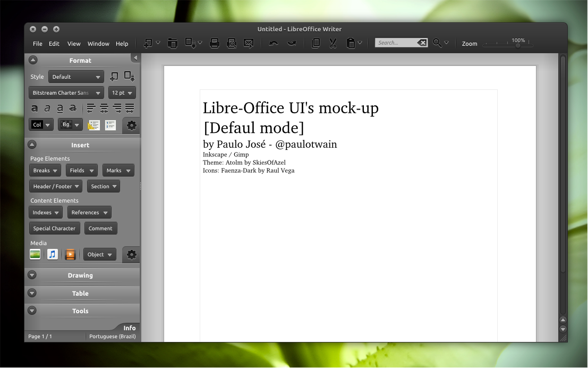Undo the last action
Viewport: 588px width, 368px height.
coord(274,43)
